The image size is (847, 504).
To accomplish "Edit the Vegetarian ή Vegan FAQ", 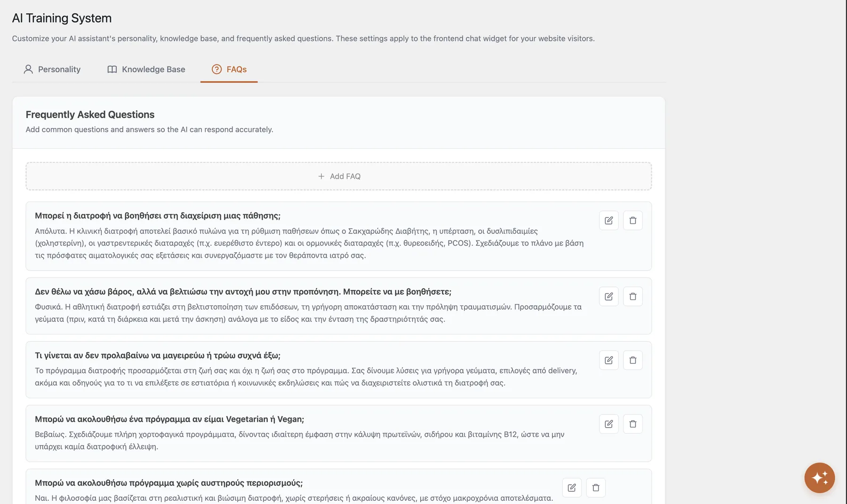I will click(x=608, y=424).
